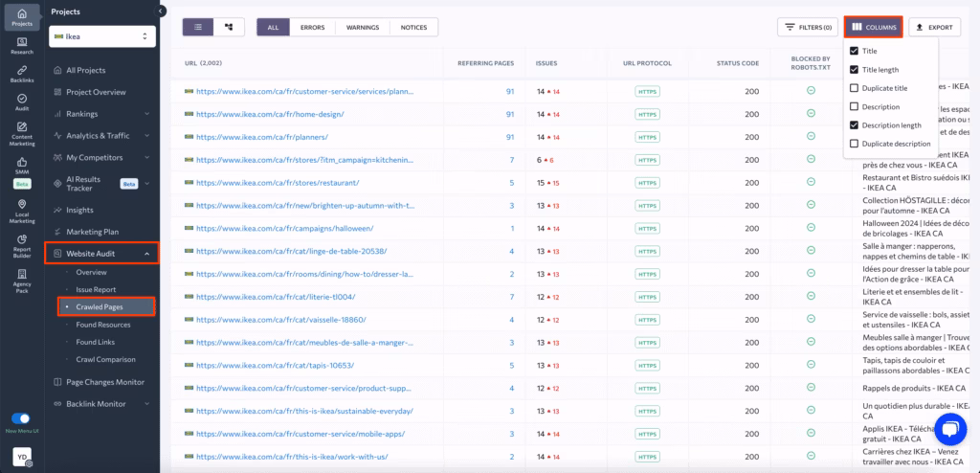Collapse the Projects side panel arrow

161,11
